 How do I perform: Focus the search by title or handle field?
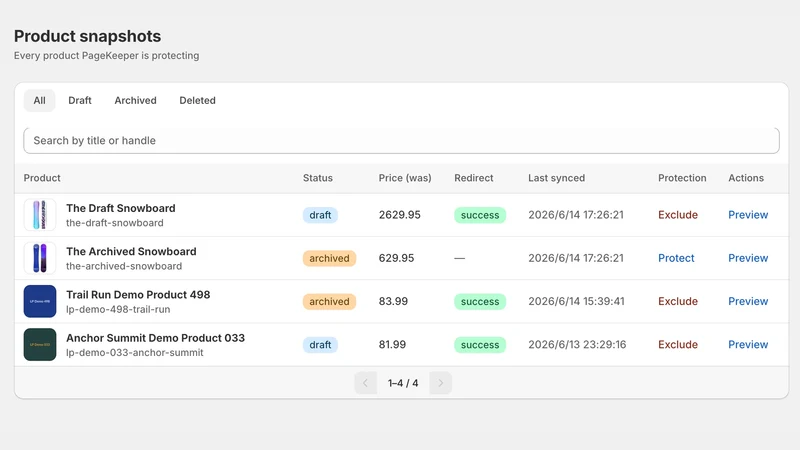401,140
